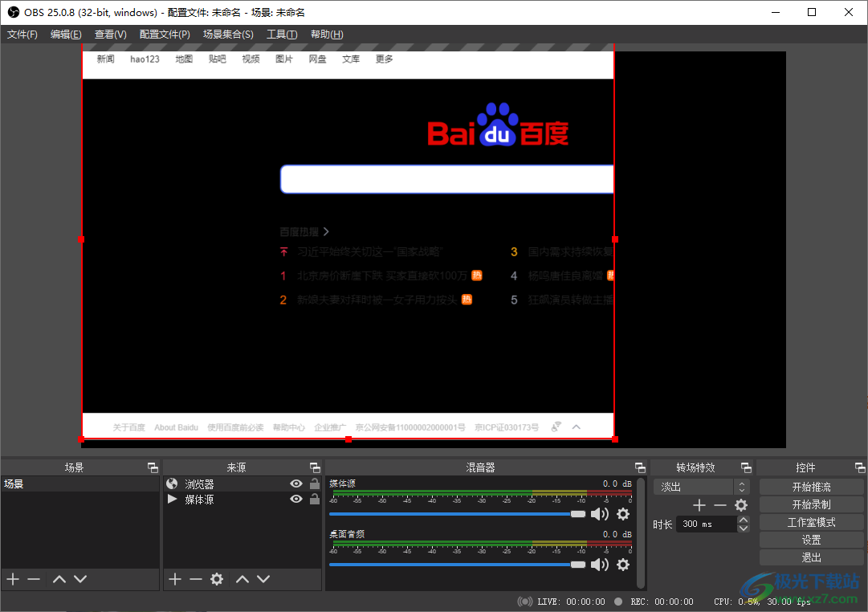Lock the 浏览器 source
Screen dimensions: 868x612
coord(315,483)
